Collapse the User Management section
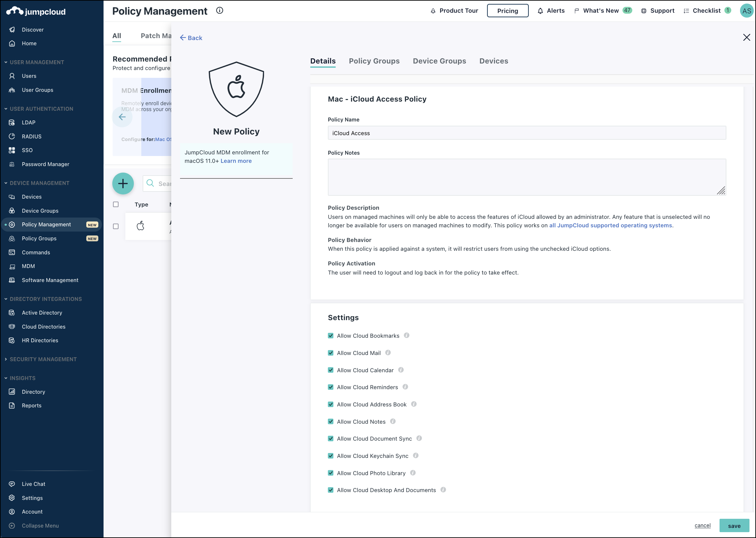 click(x=6, y=62)
